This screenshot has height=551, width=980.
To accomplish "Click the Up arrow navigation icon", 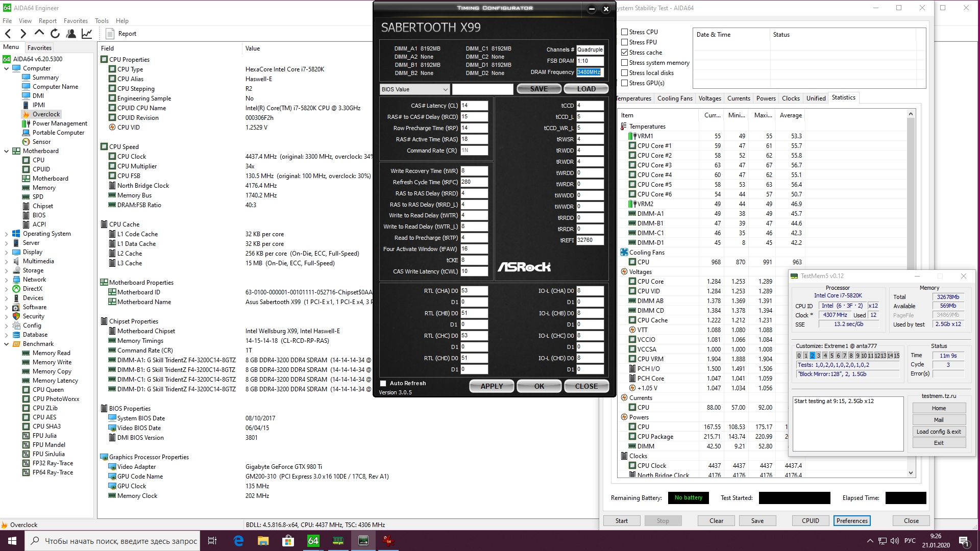I will (39, 33).
